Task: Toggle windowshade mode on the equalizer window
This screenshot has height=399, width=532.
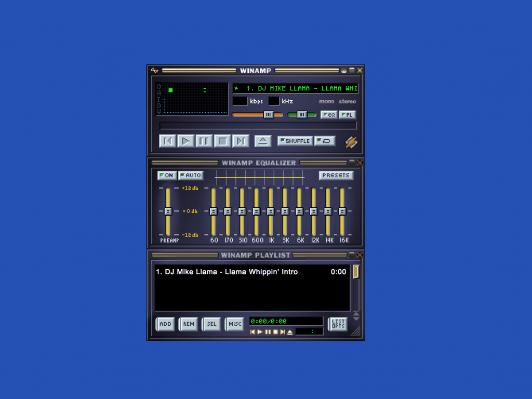Action: point(352,163)
